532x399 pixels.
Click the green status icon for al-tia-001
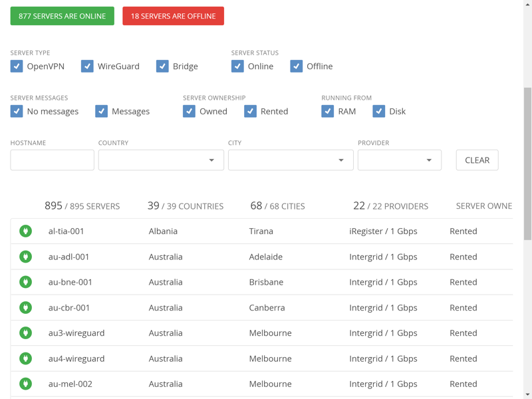[x=25, y=231]
